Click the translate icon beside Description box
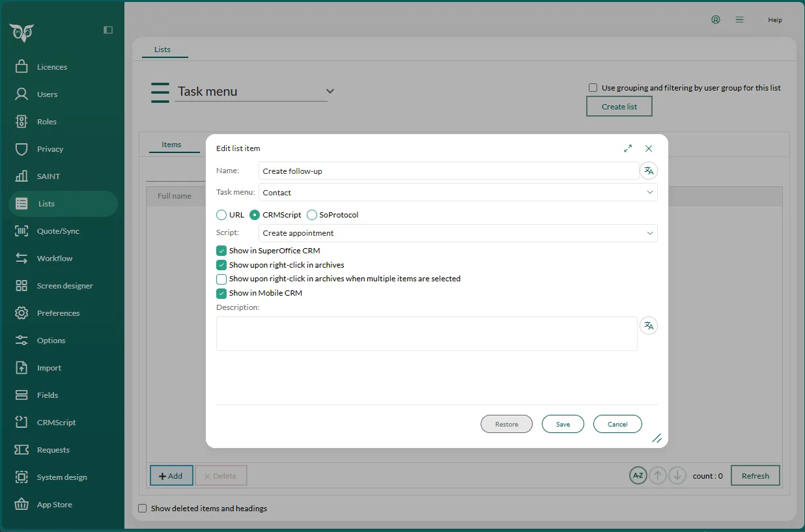 (x=648, y=326)
